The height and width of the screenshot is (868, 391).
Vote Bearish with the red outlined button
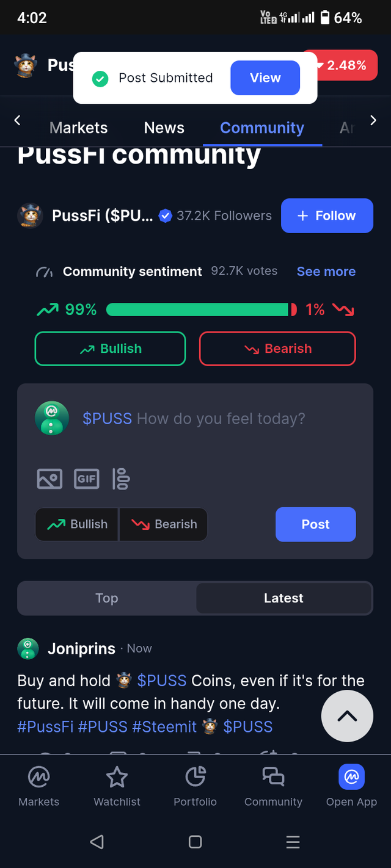click(x=277, y=349)
